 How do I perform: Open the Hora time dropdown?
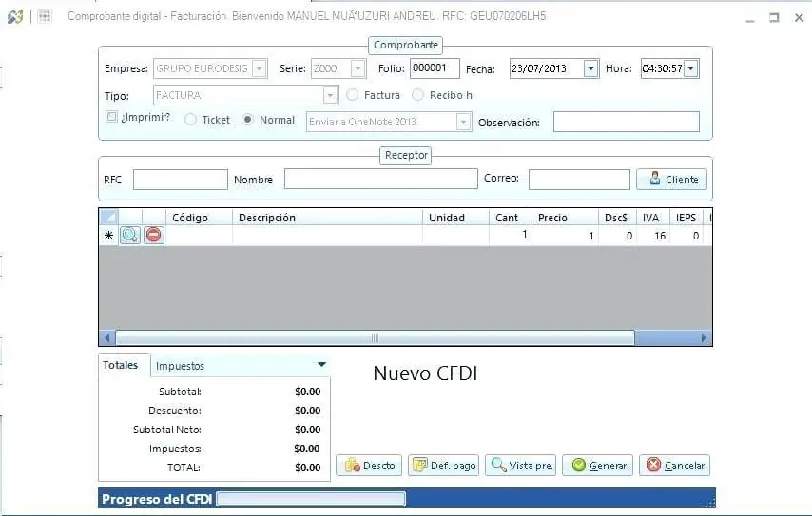click(x=691, y=68)
